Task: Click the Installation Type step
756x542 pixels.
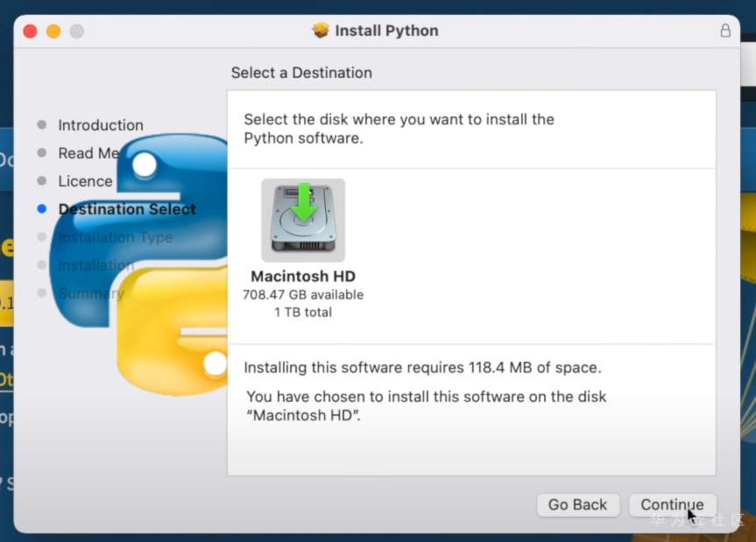Action: point(115,237)
